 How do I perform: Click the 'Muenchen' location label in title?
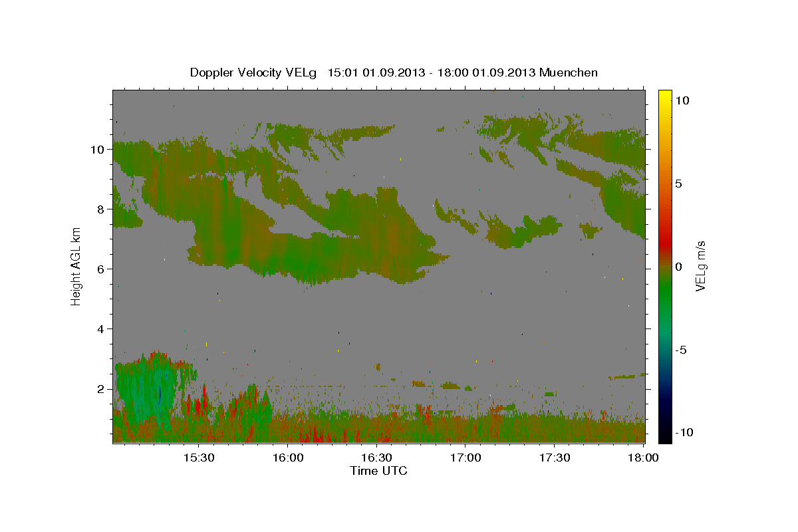point(569,72)
